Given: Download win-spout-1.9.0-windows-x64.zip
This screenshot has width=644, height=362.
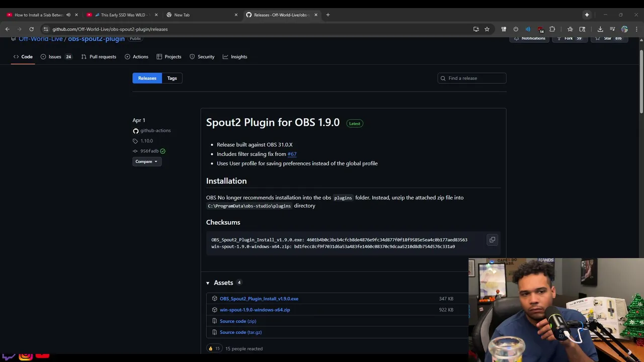Looking at the screenshot, I should (x=255, y=310).
